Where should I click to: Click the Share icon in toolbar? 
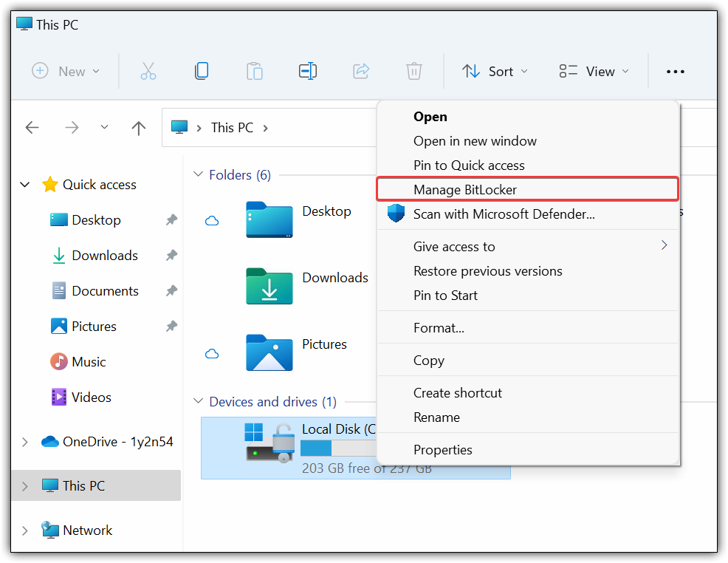[x=361, y=71]
